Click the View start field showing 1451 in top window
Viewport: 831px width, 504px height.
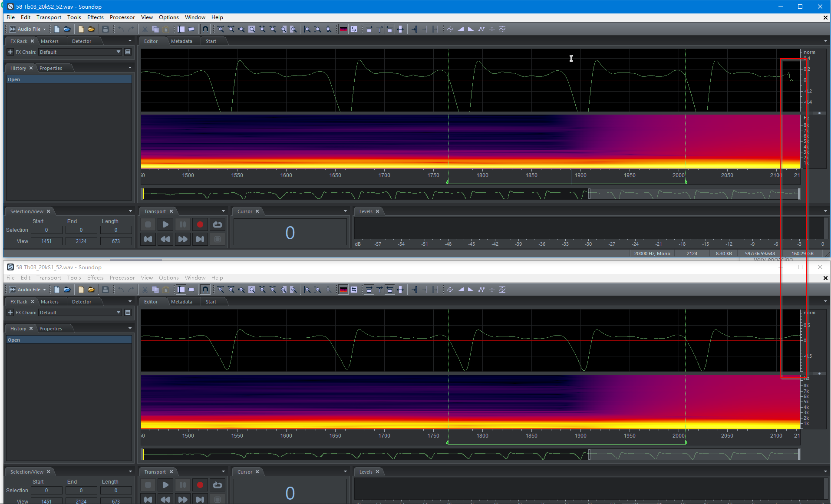(46, 241)
